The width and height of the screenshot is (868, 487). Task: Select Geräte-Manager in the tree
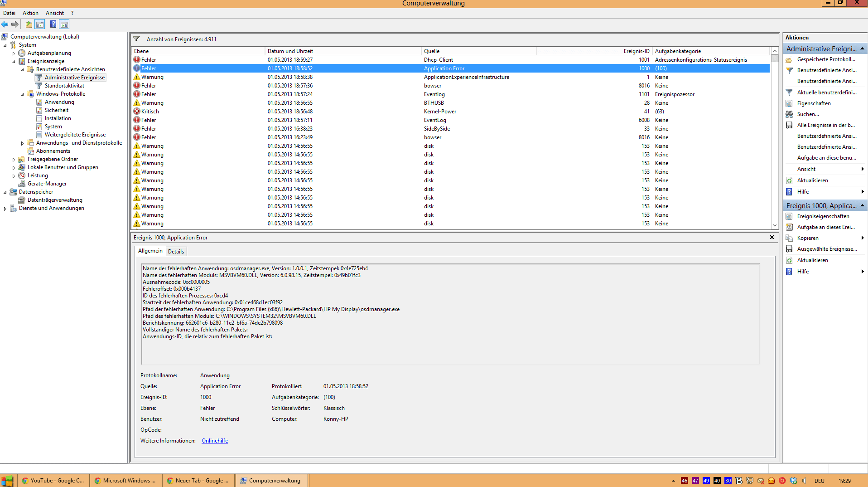click(x=47, y=184)
